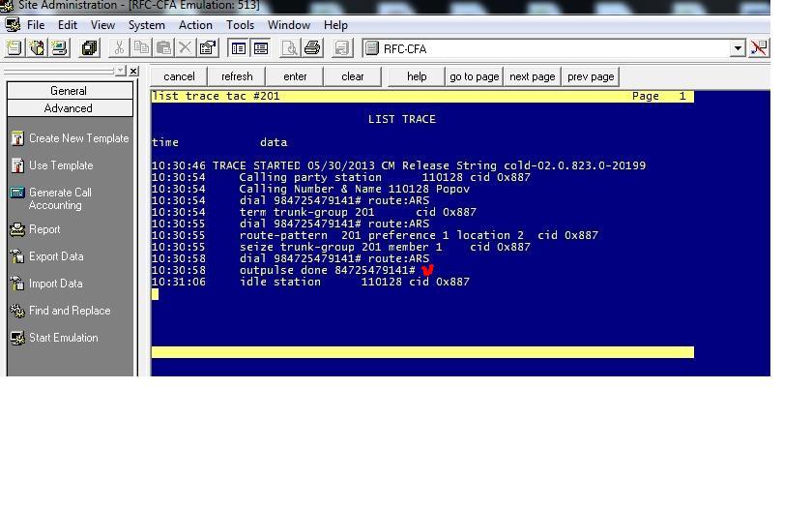This screenshot has width=812, height=508.
Task: Close the sidebar panel with X
Action: (133, 71)
